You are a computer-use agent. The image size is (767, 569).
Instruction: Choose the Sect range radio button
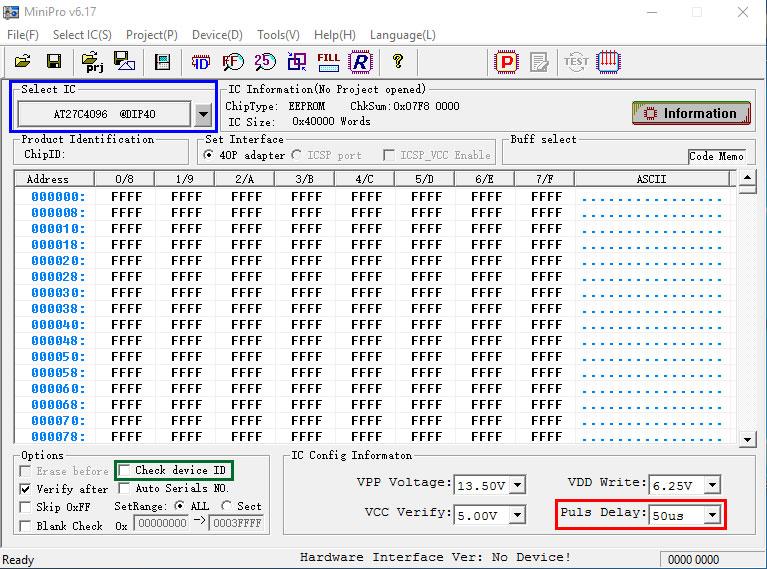pos(226,505)
